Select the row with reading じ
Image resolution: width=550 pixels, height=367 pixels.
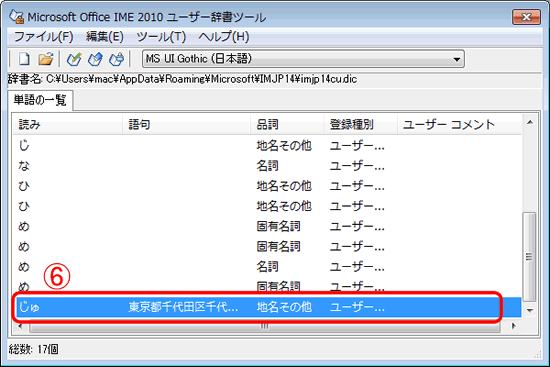pyautogui.click(x=267, y=145)
